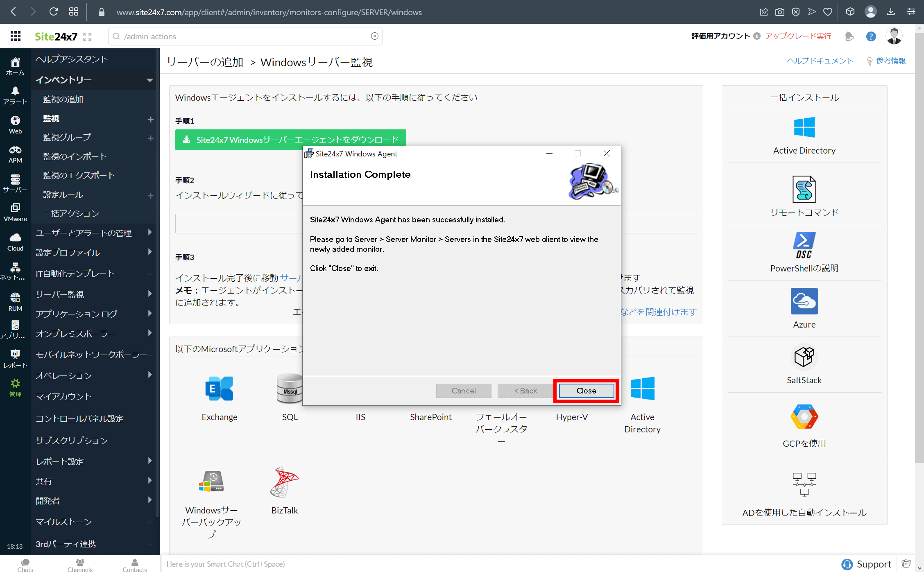Open the user profile avatar in header
Image resolution: width=924 pixels, height=572 pixels.
coord(894,36)
